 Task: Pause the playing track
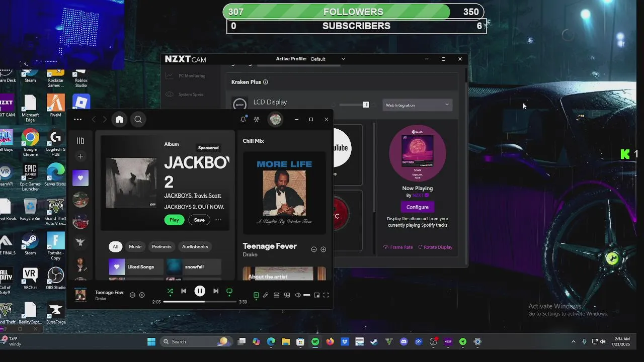[200, 291]
